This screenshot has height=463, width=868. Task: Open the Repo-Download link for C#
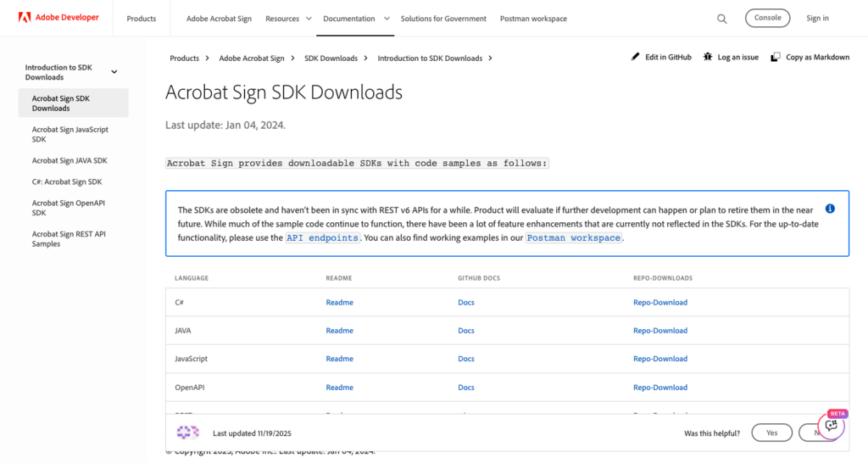[659, 303]
